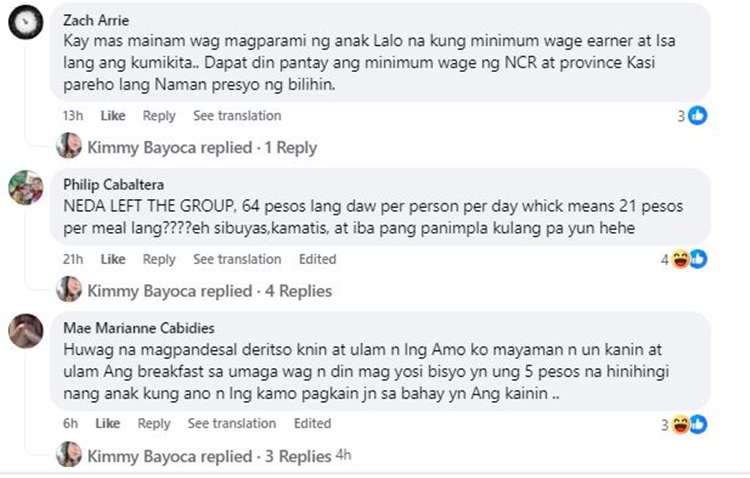Open Mae Marianne Cabidies' profile photo
This screenshot has height=478, width=750.
point(26,330)
